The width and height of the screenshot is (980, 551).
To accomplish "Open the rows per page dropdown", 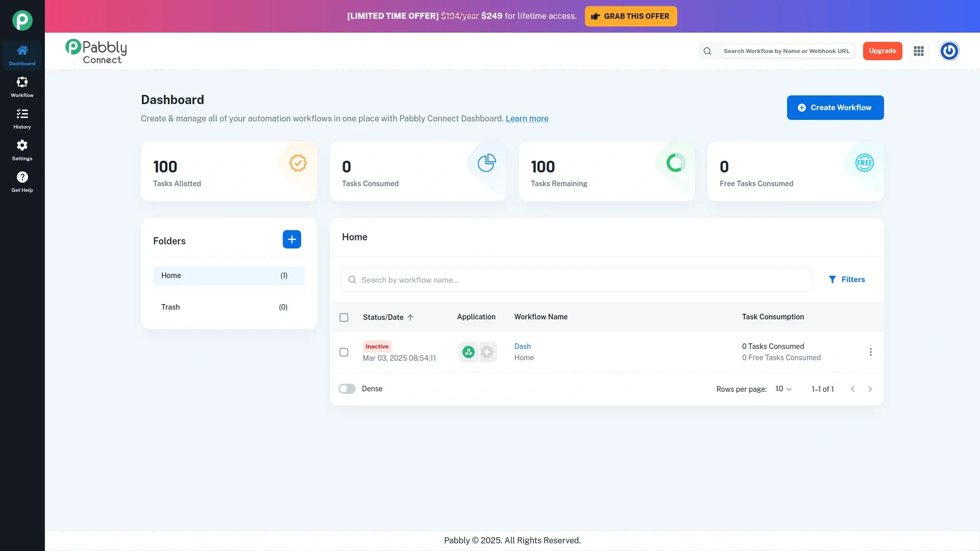I will pyautogui.click(x=782, y=389).
